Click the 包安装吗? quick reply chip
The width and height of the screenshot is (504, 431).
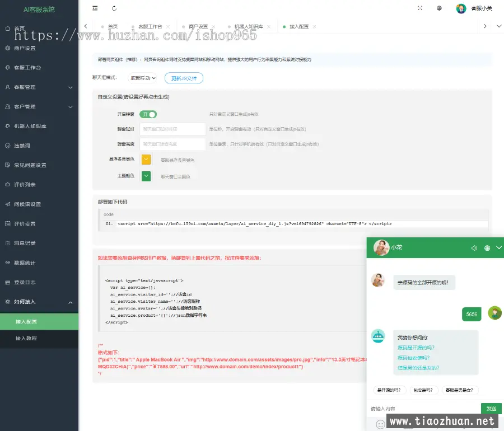pyautogui.click(x=423, y=390)
